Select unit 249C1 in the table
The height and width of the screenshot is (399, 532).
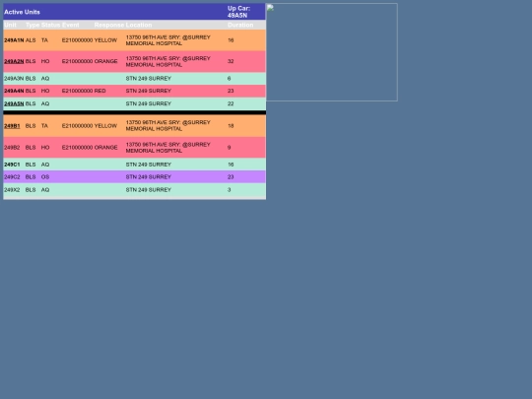(12, 165)
